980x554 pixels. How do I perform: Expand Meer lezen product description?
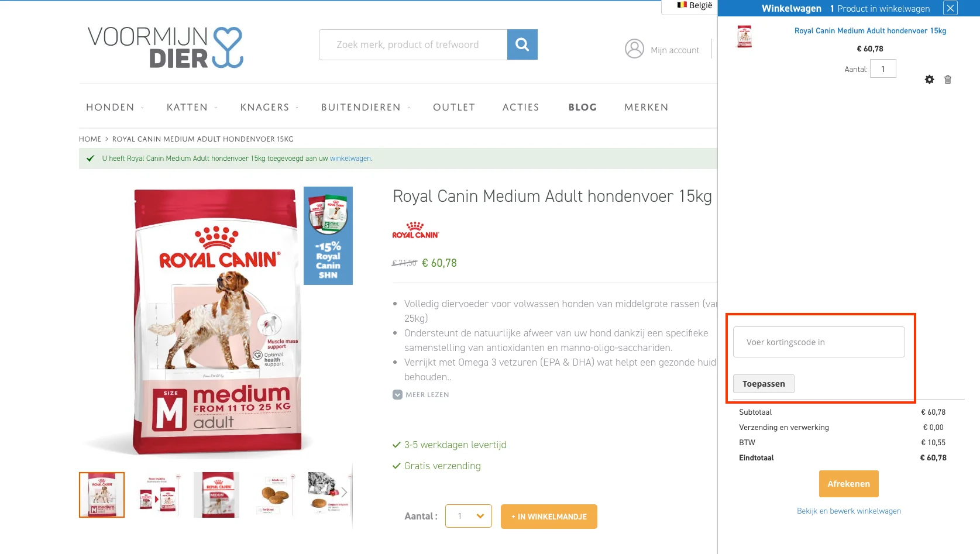(421, 395)
